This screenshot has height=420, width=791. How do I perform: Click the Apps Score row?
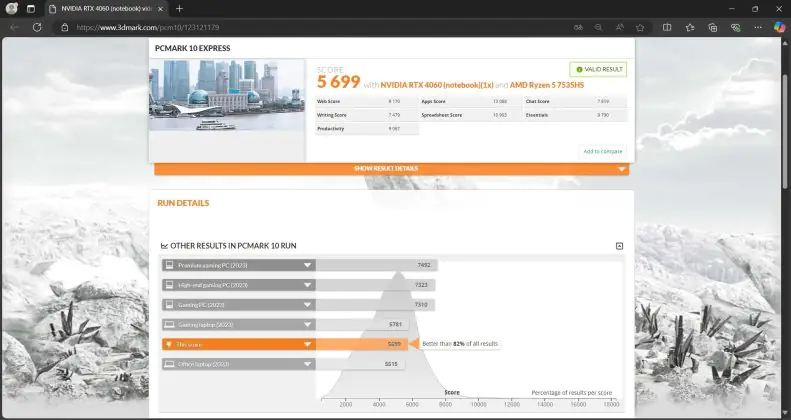pyautogui.click(x=471, y=101)
